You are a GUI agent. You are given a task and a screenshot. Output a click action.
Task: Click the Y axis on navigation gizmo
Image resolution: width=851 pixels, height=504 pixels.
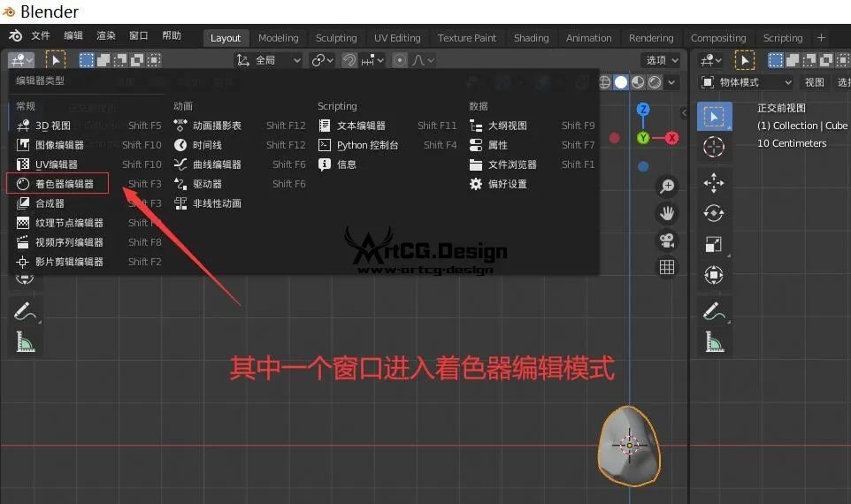(x=643, y=138)
